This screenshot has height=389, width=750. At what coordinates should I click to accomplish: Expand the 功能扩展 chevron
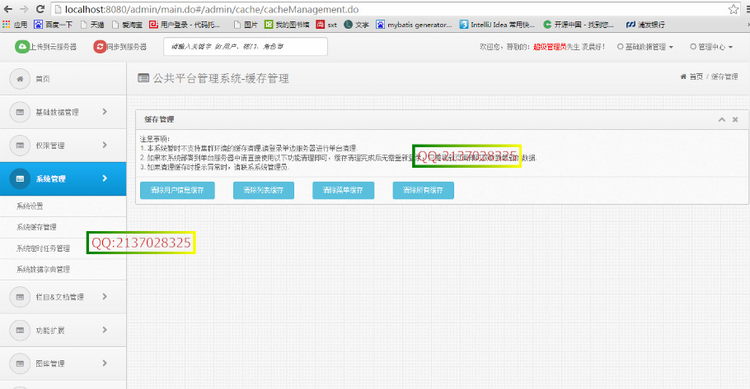(x=105, y=330)
